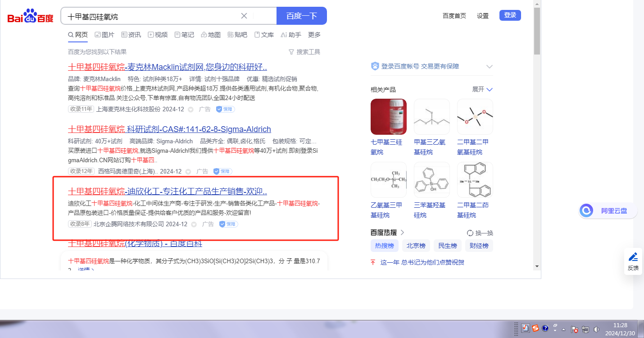Click the 反馈 feedback pencil icon
Image resolution: width=644 pixels, height=338 pixels.
click(633, 257)
